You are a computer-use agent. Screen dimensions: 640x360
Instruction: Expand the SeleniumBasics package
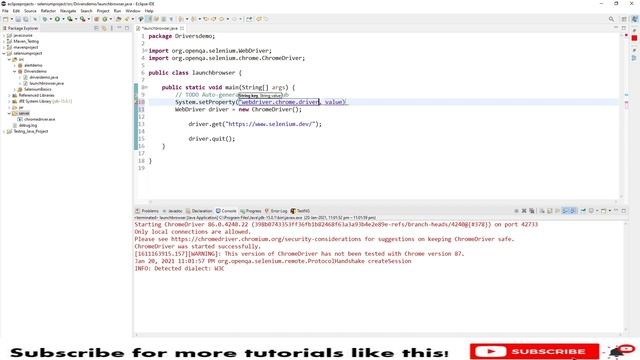tap(15, 89)
